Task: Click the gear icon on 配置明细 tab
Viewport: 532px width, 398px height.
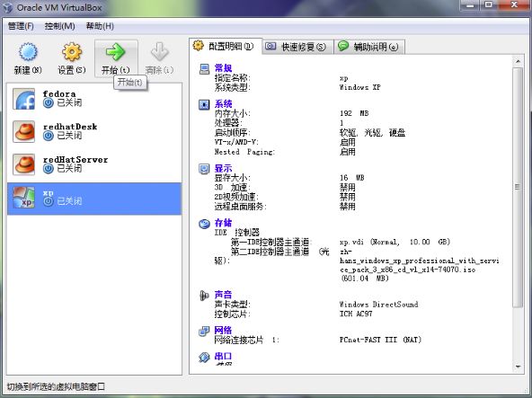Action: 198,46
